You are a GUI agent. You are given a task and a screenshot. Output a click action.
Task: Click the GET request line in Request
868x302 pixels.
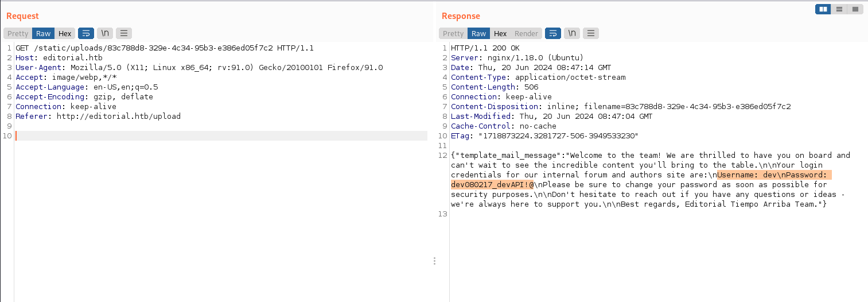tap(165, 48)
